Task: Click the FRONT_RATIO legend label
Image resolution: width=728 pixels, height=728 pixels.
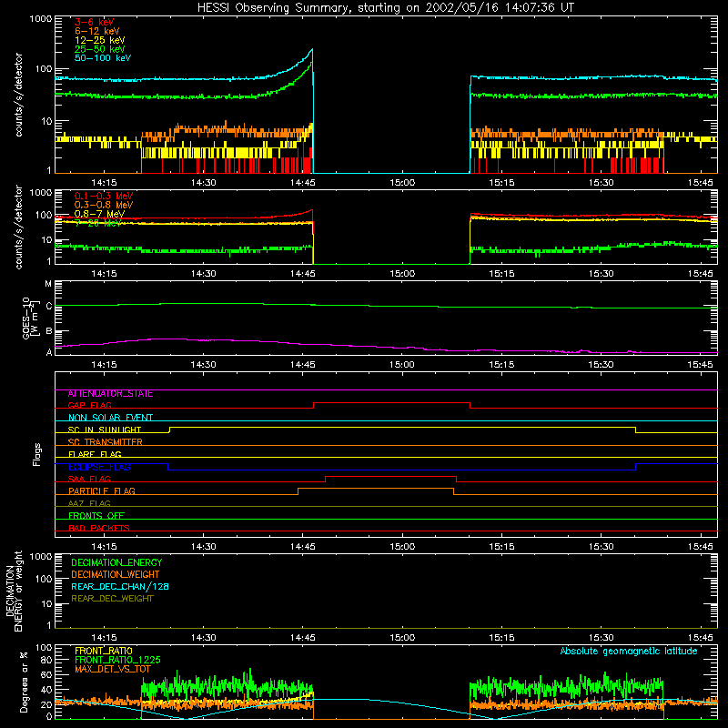Action: click(104, 652)
